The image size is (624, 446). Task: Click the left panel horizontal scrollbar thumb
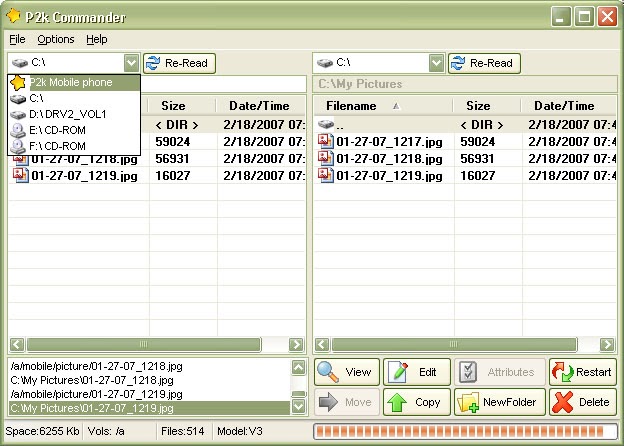coord(144,345)
